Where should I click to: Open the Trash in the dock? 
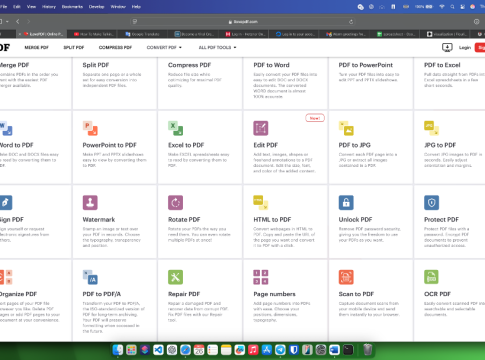[368, 349]
